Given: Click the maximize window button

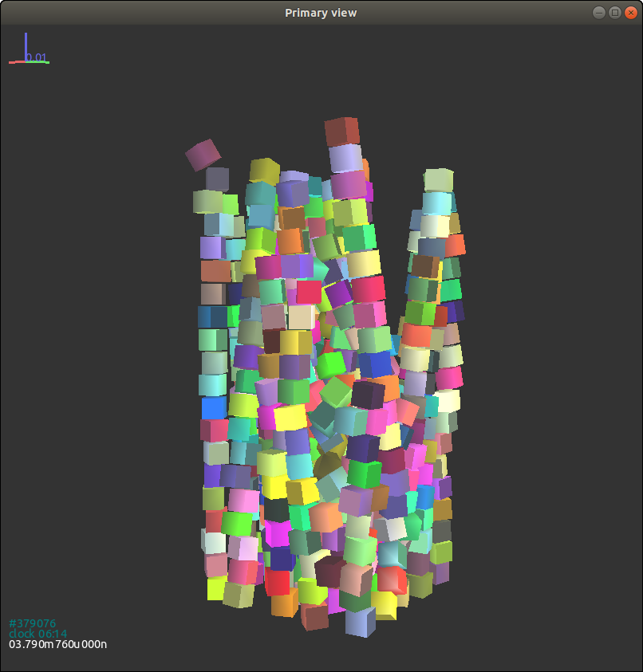Looking at the screenshot, I should tap(614, 12).
